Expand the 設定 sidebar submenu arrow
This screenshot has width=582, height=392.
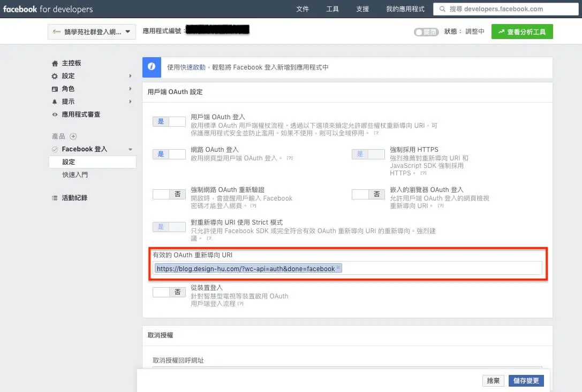[x=130, y=76]
